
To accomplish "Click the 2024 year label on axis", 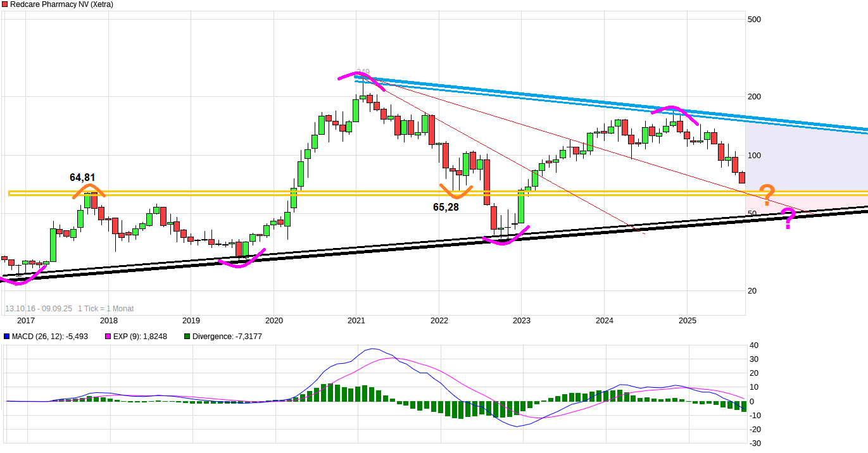I will tap(604, 321).
